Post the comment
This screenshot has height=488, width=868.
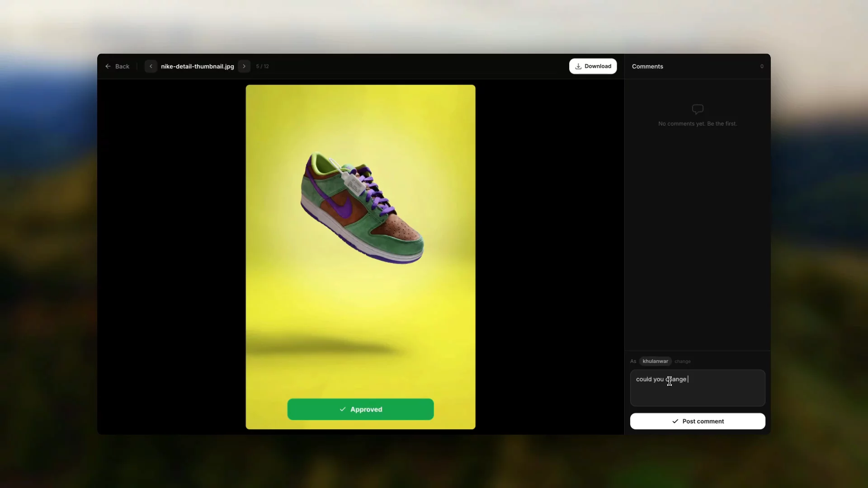pos(698,421)
